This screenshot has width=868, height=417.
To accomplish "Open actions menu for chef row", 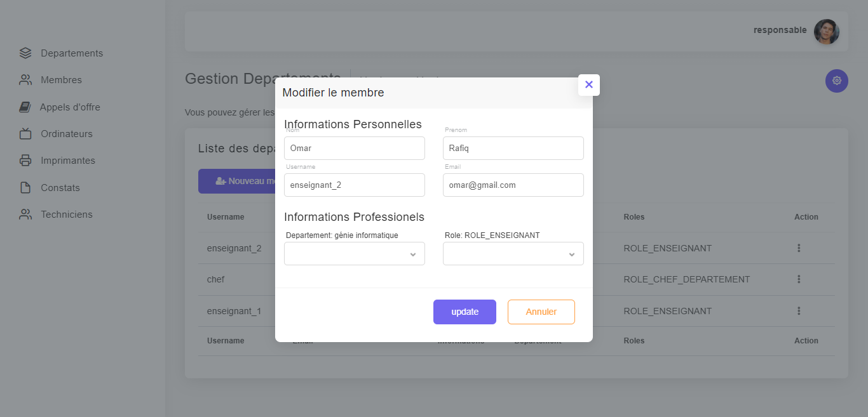I will click(x=799, y=279).
